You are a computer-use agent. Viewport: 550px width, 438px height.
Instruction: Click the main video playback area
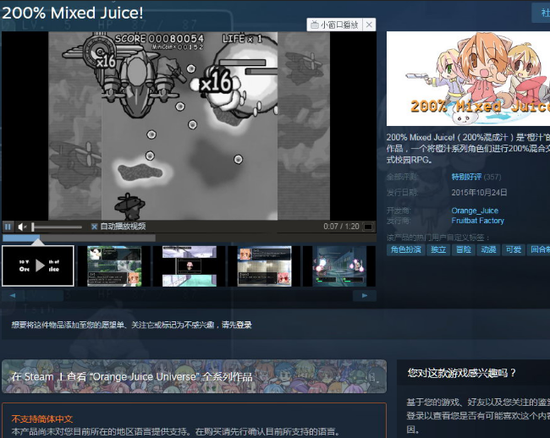(x=189, y=126)
